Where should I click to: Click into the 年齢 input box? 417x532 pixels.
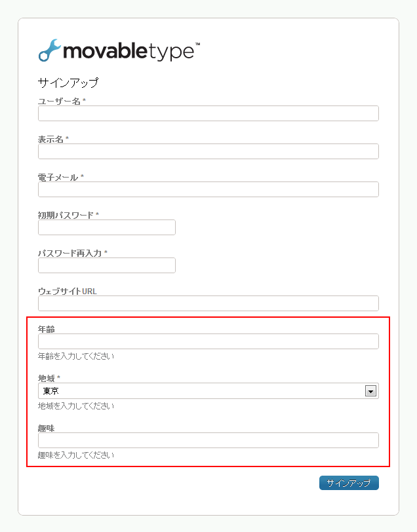coord(208,341)
